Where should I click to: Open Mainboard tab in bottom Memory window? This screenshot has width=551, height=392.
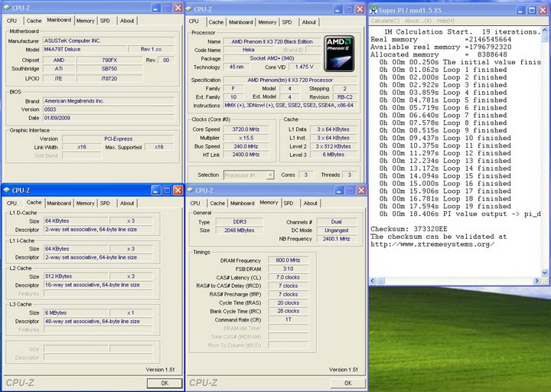[243, 203]
